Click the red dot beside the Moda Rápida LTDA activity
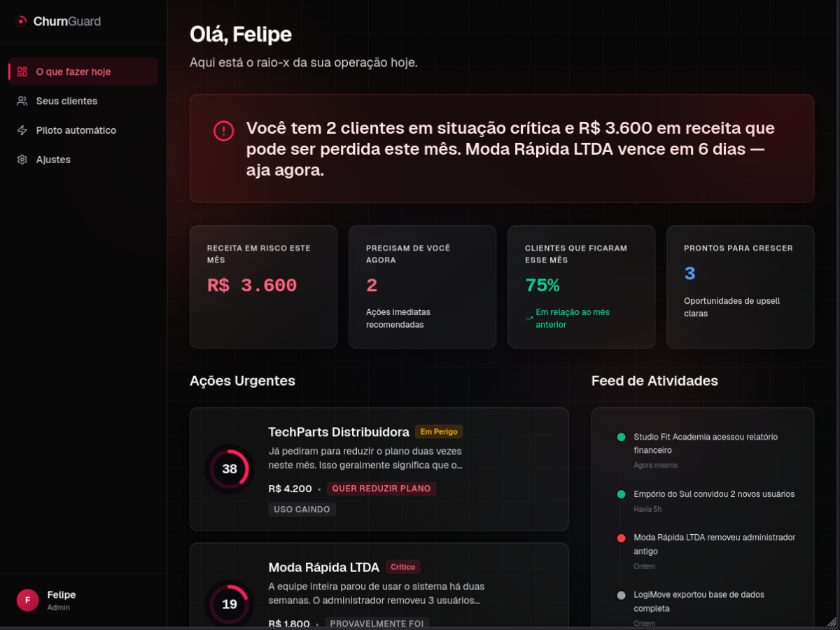This screenshot has height=630, width=840. [621, 538]
